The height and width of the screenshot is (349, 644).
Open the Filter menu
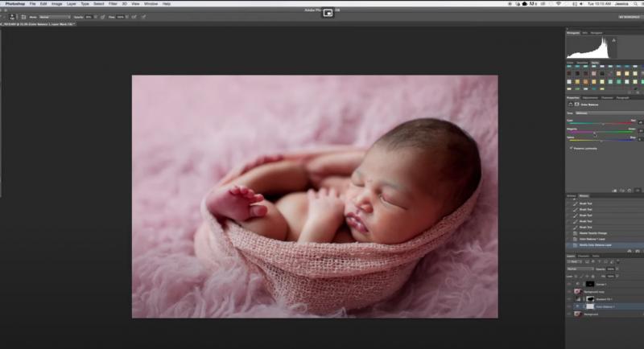pos(113,4)
